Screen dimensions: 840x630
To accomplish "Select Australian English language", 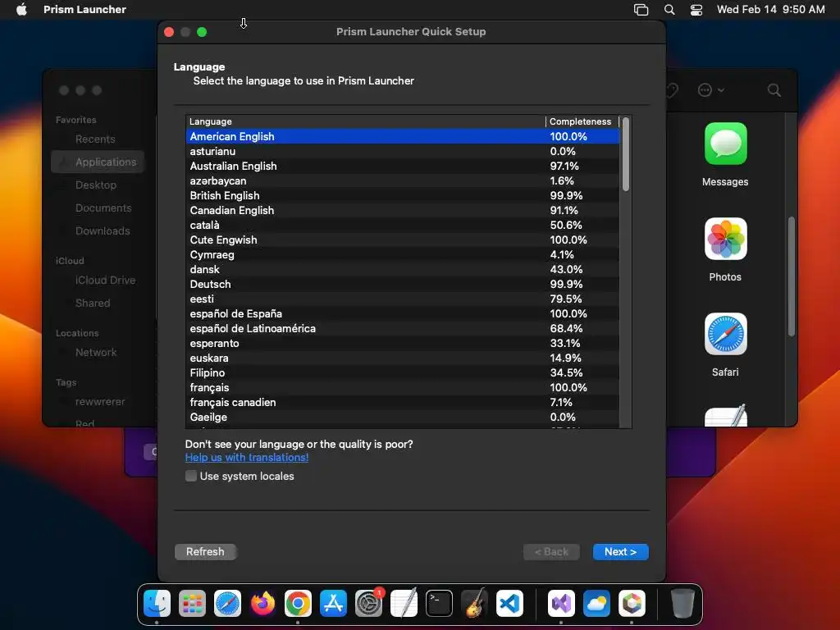I will tap(403, 166).
